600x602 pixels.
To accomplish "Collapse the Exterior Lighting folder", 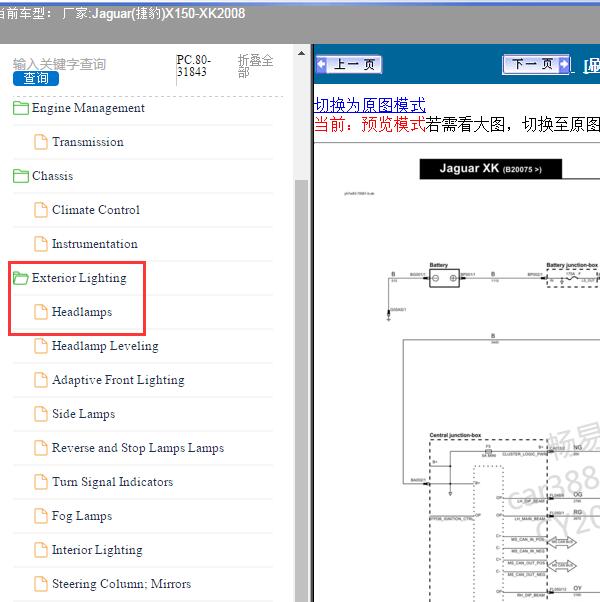I will [79, 278].
